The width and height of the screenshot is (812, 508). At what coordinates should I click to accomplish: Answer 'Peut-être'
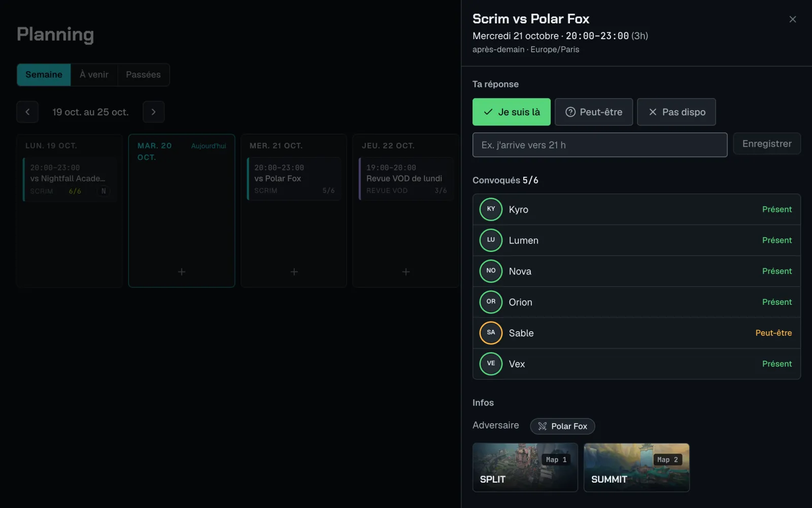tap(593, 112)
